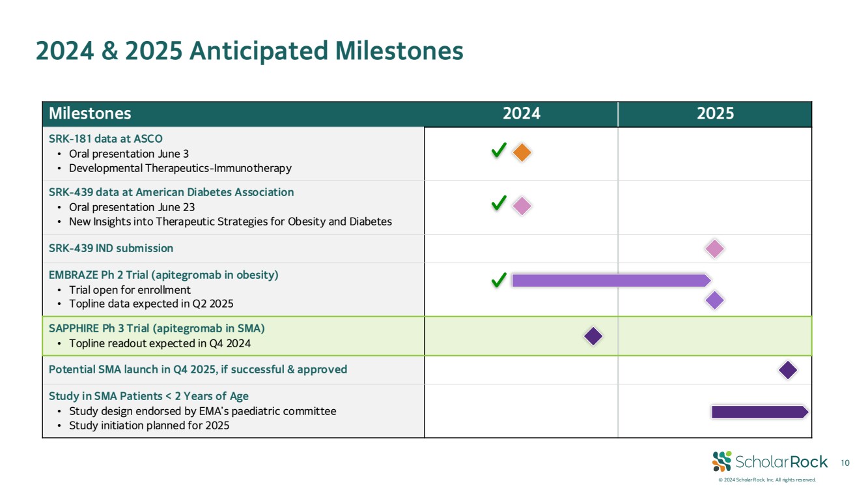Select the diamond marker for Potential SMA launch
This screenshot has height=488, width=868.
click(788, 370)
